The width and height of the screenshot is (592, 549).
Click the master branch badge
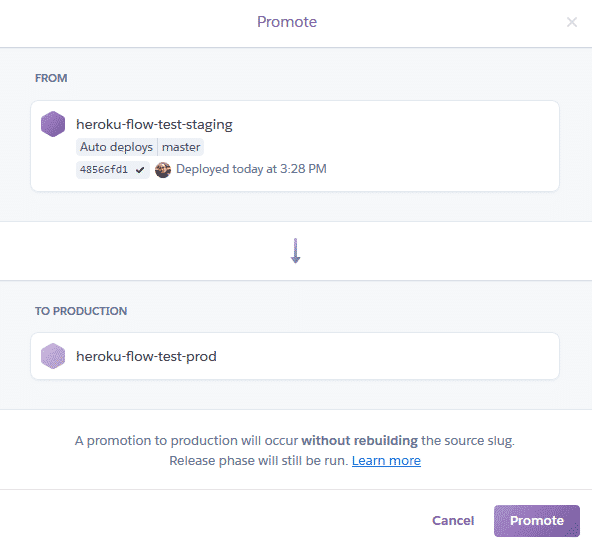coord(181,147)
